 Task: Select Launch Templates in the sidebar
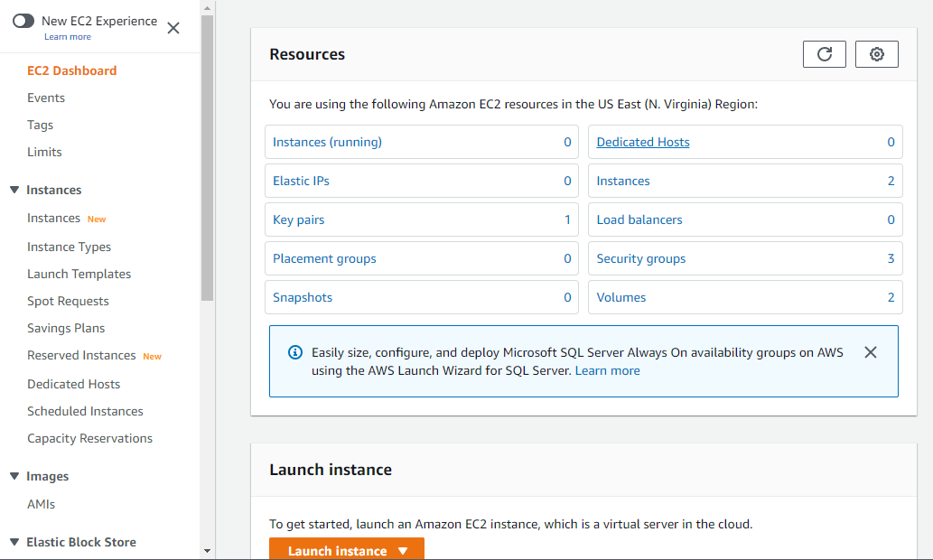(x=79, y=274)
